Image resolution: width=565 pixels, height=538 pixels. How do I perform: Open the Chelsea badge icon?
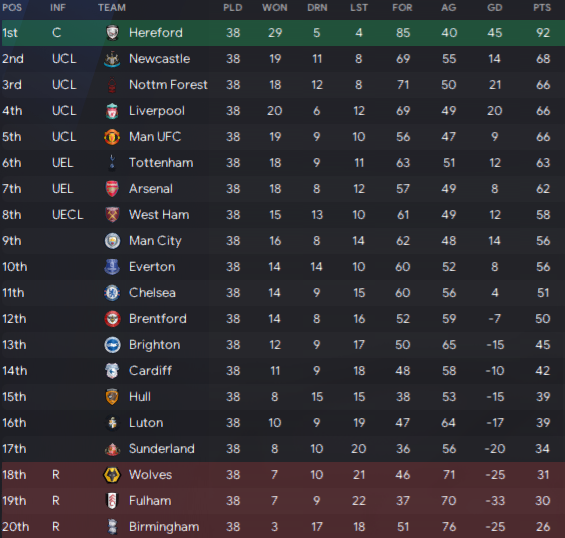click(x=112, y=293)
